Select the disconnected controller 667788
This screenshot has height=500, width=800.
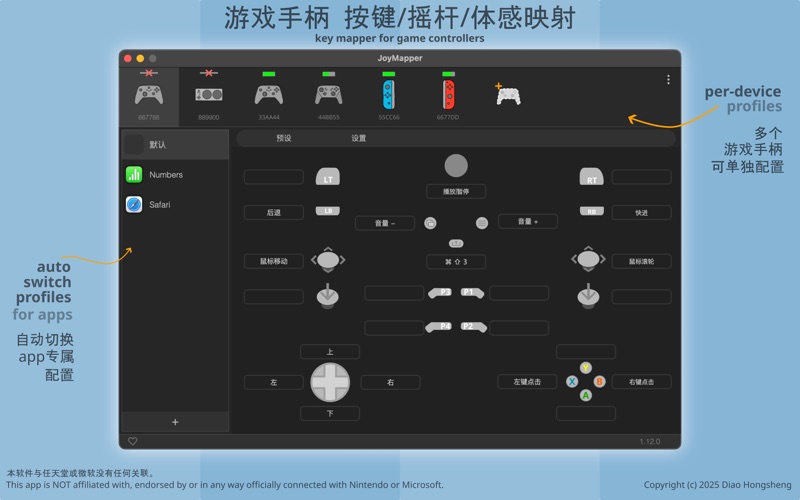149,97
